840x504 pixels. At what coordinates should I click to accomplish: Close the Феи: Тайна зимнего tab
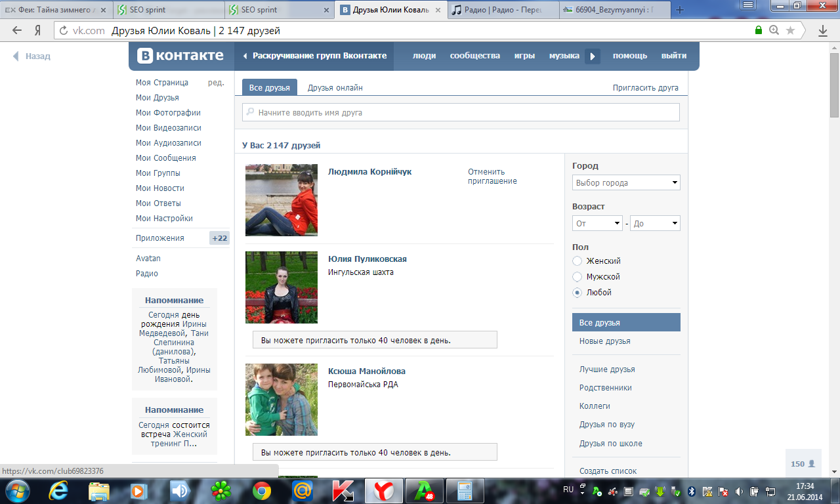(x=103, y=10)
